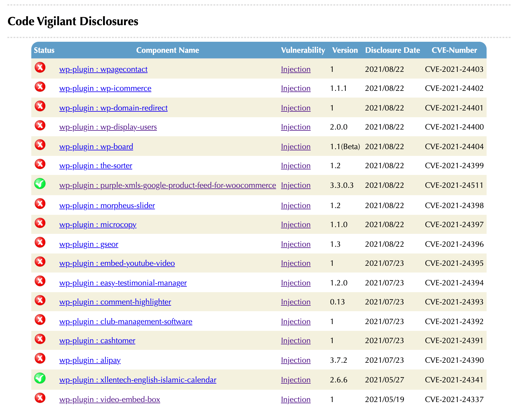
Task: Click Injection link in the gseor row
Action: pos(296,244)
